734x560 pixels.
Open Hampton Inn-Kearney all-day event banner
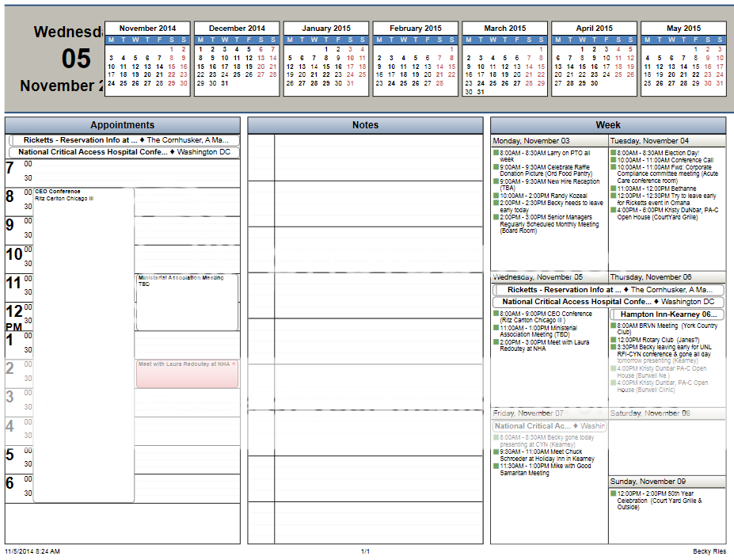pyautogui.click(x=667, y=314)
